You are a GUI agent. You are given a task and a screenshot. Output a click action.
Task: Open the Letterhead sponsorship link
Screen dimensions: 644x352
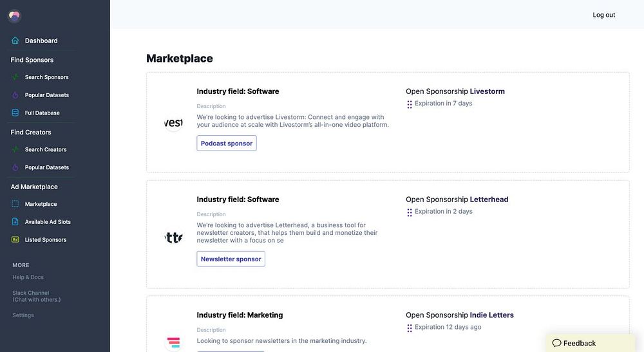pyautogui.click(x=489, y=199)
